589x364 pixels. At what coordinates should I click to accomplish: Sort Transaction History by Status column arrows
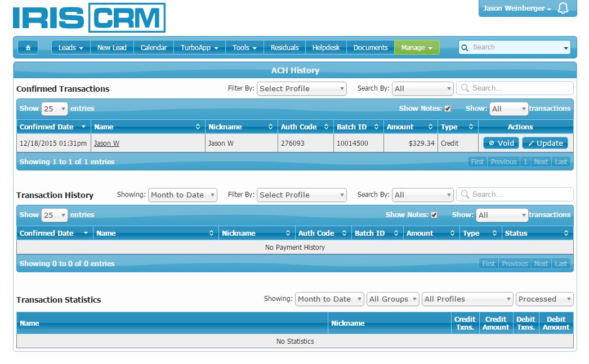(566, 233)
